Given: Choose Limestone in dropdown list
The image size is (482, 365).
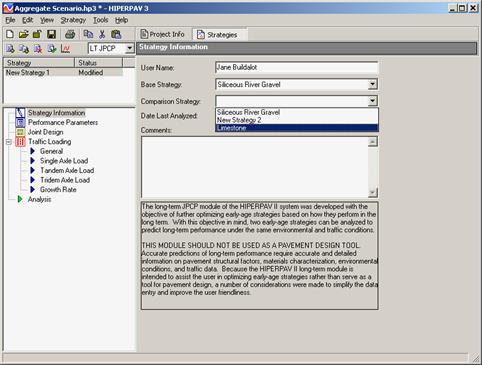Looking at the screenshot, I should click(x=297, y=128).
